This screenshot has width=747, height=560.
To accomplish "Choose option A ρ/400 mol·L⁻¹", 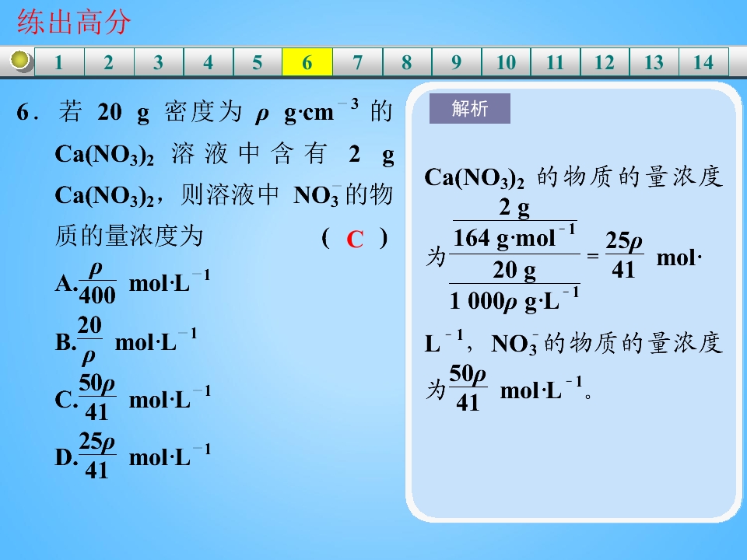I will pyautogui.click(x=132, y=283).
